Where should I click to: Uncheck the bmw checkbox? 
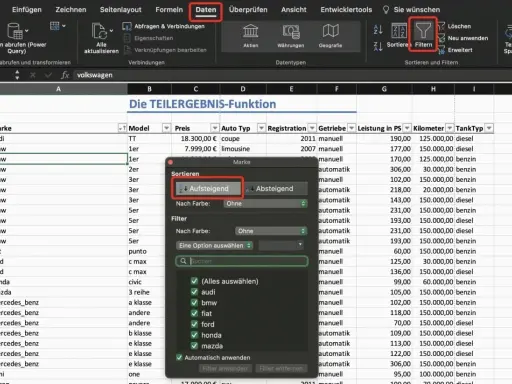coord(194,303)
